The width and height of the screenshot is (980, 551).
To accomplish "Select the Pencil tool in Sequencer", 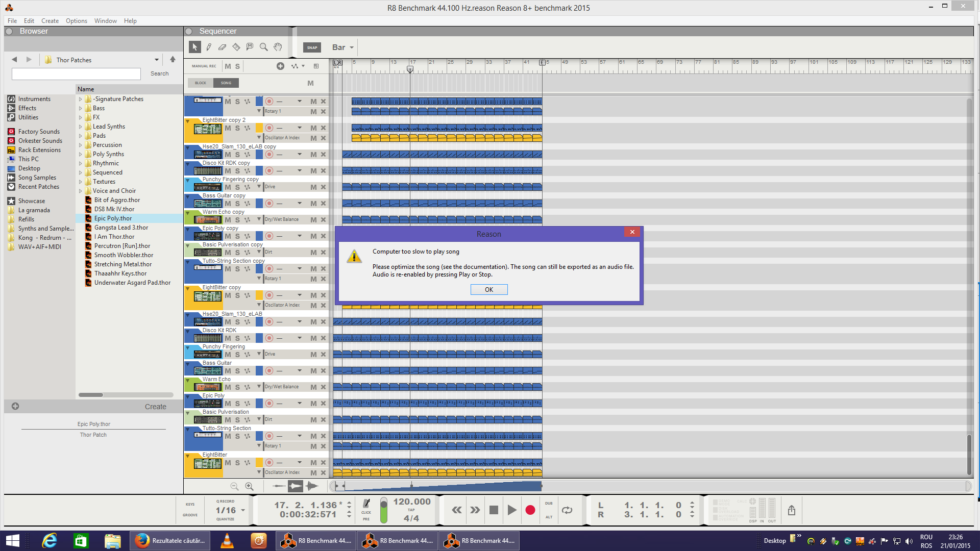I will [209, 47].
